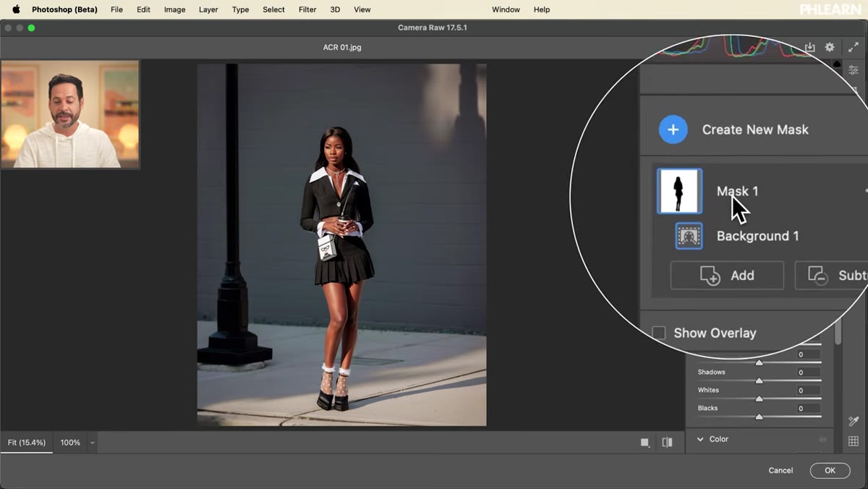Screen dimensions: 868x489
Task: Click the 'Color' section heading
Action: pyautogui.click(x=718, y=439)
